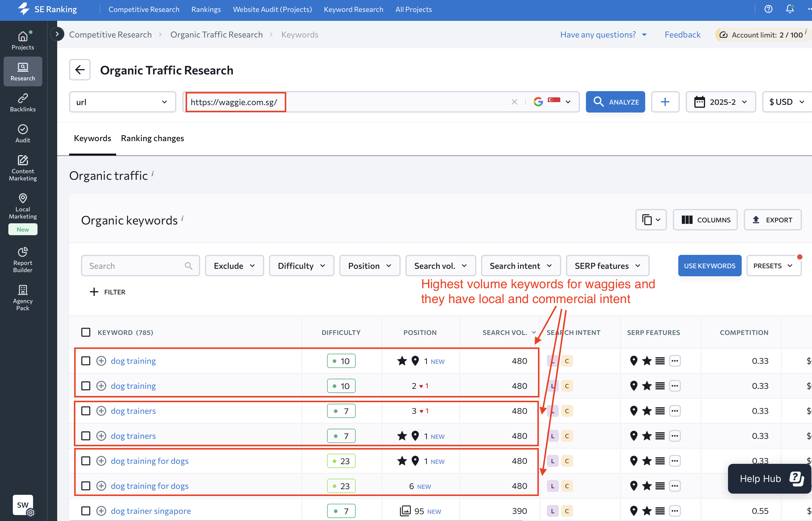The width and height of the screenshot is (812, 521).
Task: Open the Position filter dropdown
Action: 370,266
